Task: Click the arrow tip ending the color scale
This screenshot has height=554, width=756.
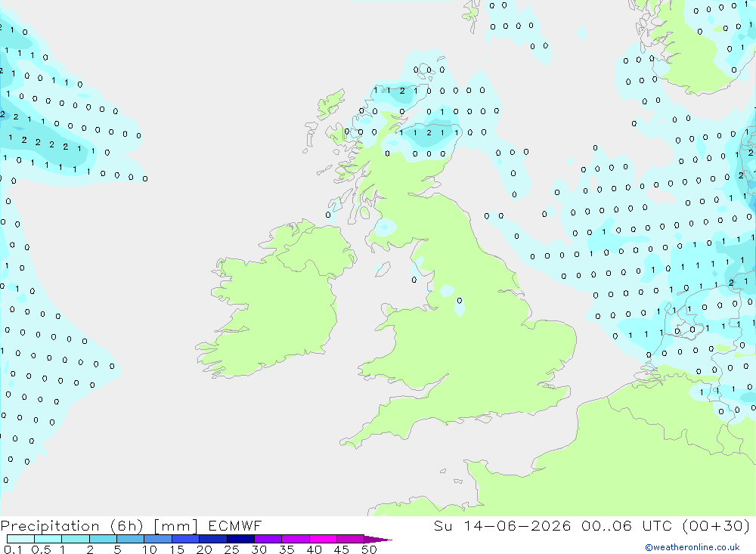Action: click(378, 540)
